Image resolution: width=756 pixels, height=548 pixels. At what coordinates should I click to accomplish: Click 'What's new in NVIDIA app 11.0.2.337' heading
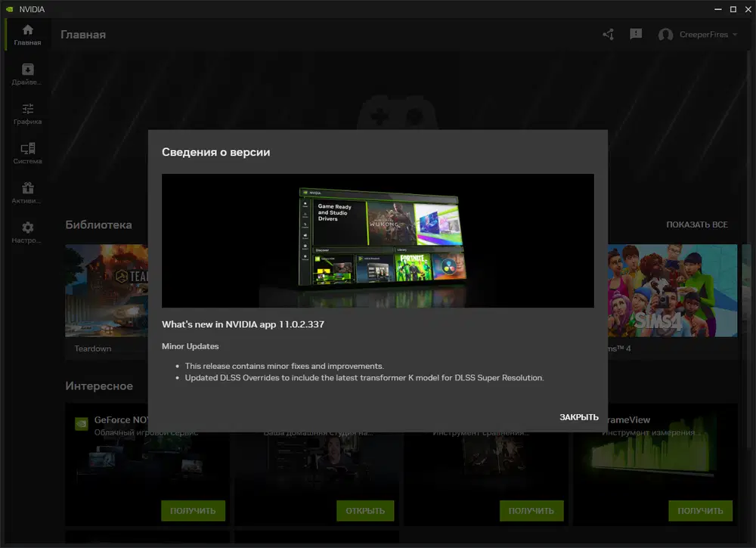tap(243, 324)
